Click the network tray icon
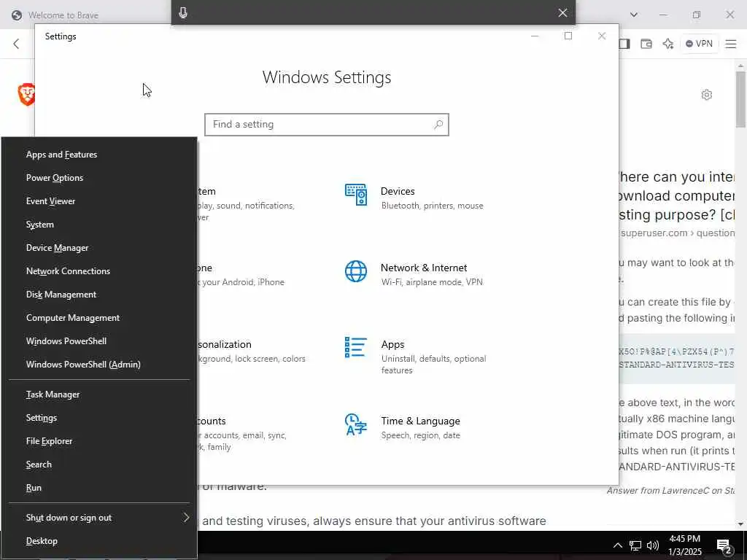Image resolution: width=747 pixels, height=560 pixels. point(635,545)
